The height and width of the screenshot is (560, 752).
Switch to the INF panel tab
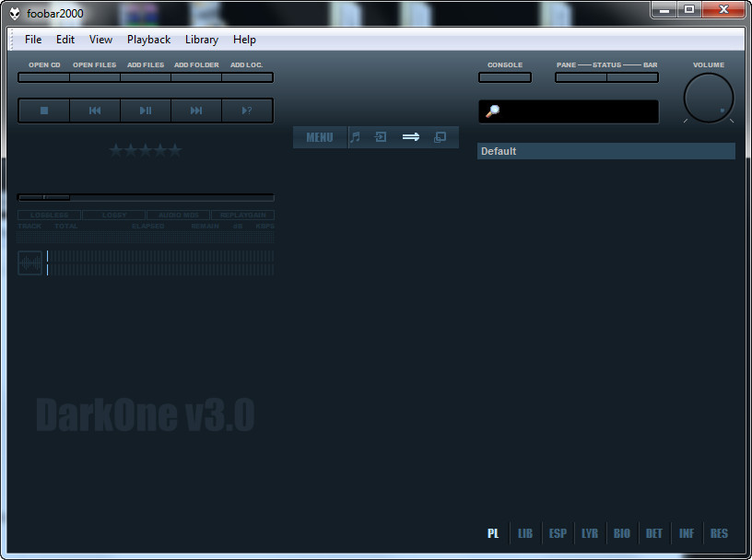click(687, 533)
